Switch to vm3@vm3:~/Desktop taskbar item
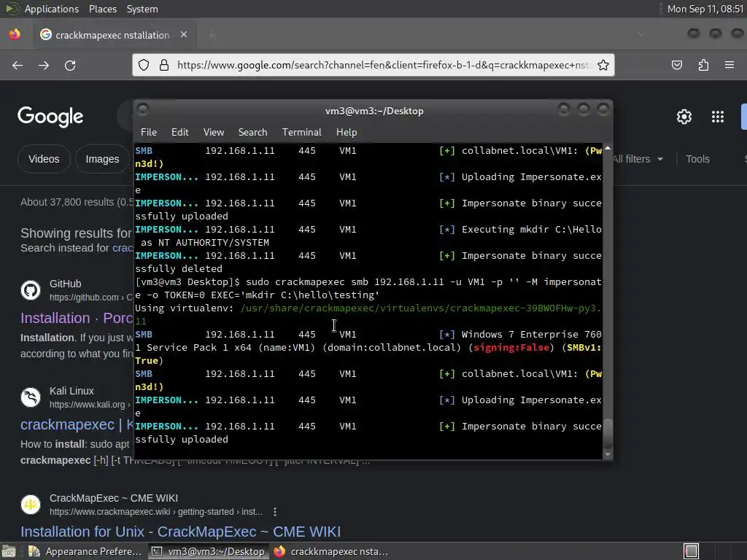The image size is (747, 560). pyautogui.click(x=207, y=551)
